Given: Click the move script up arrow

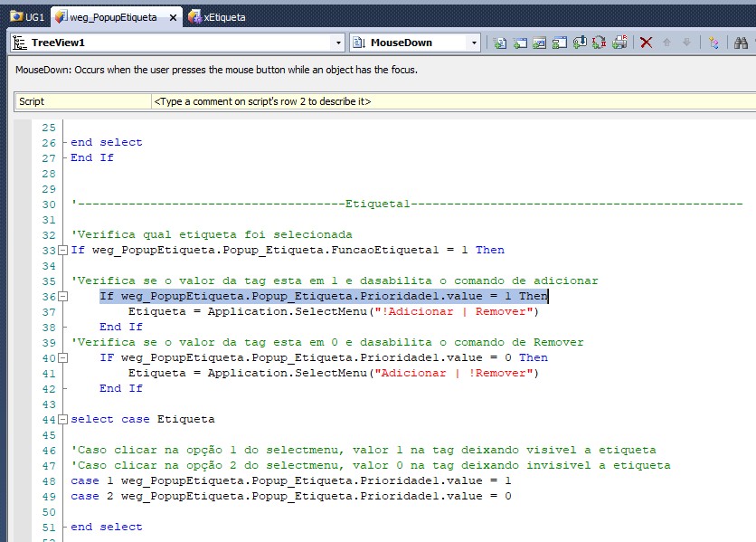Looking at the screenshot, I should (x=667, y=43).
